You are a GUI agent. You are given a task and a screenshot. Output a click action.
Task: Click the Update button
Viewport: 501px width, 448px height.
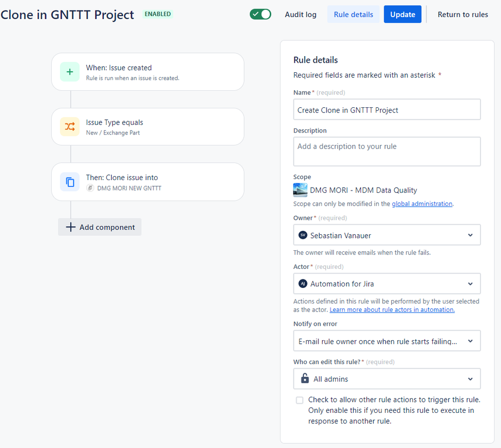pos(403,15)
